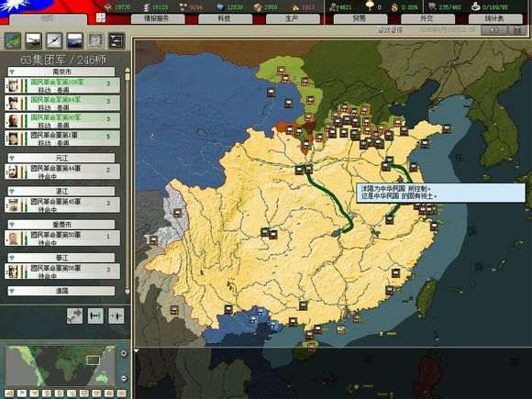Switch to the 统计表 tab
The image size is (532, 399).
pos(495,18)
